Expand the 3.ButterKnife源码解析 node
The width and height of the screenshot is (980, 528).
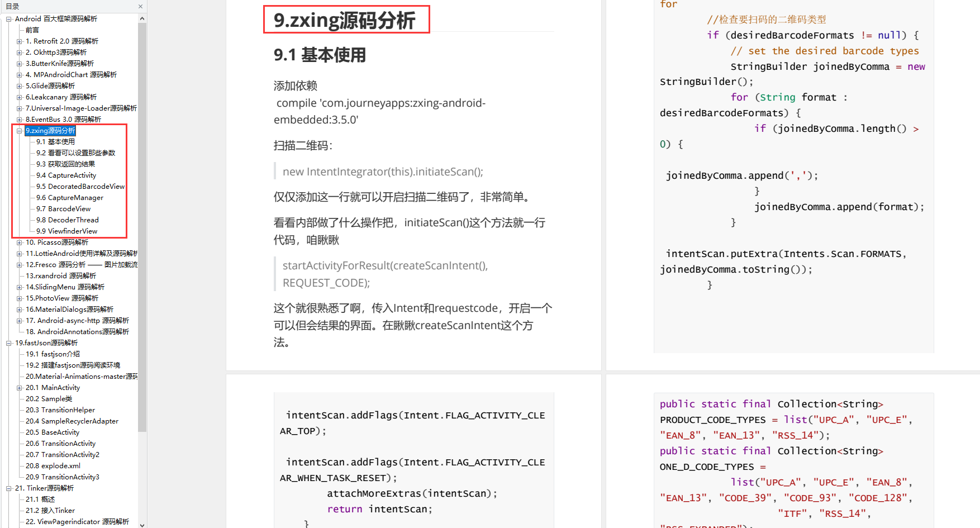click(20, 64)
